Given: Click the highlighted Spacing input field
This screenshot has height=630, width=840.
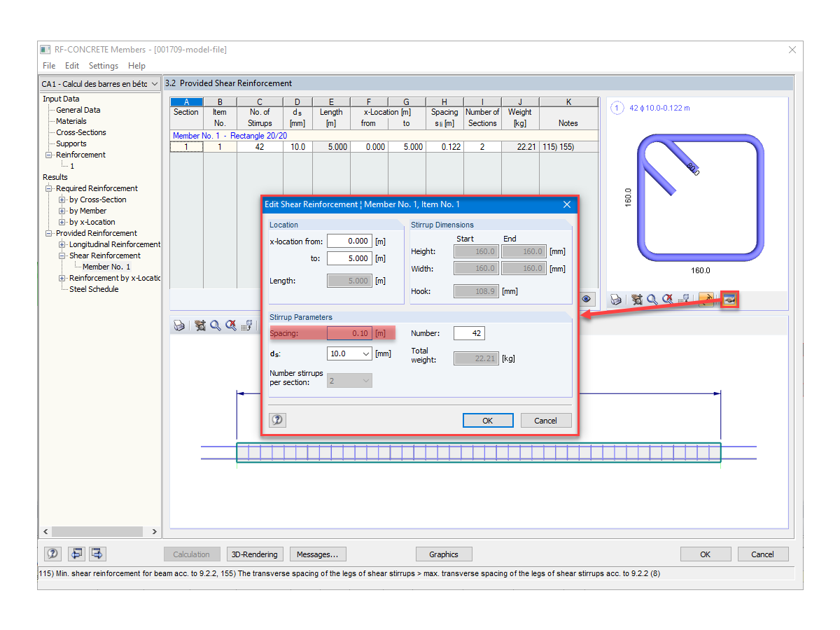Looking at the screenshot, I should (x=350, y=333).
